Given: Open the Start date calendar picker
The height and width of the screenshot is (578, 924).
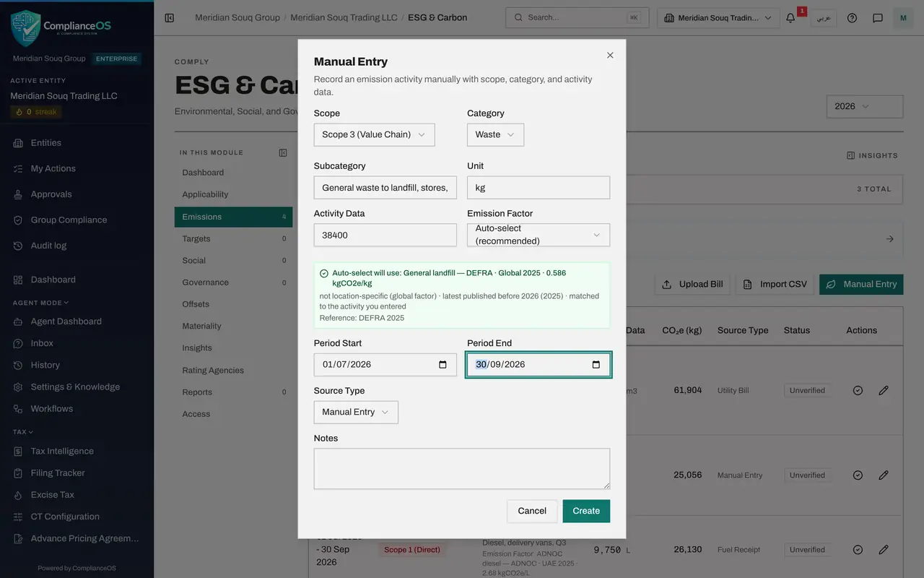Looking at the screenshot, I should [443, 364].
